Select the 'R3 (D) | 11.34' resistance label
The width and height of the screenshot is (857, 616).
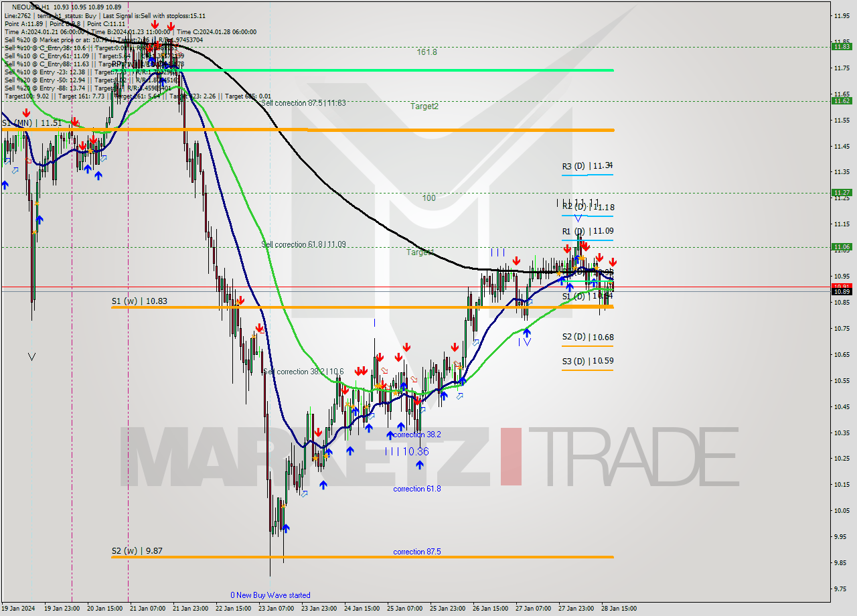(587, 165)
